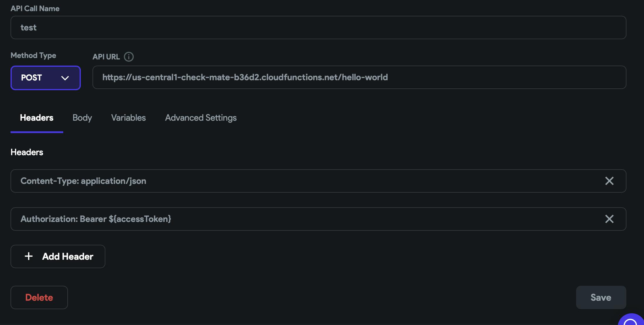Click the API URL info icon
This screenshot has width=644, height=325.
point(129,57)
